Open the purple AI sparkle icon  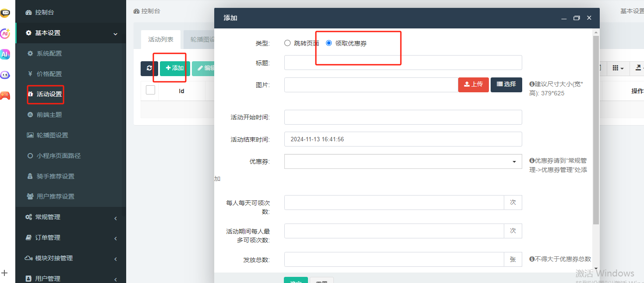click(x=5, y=33)
